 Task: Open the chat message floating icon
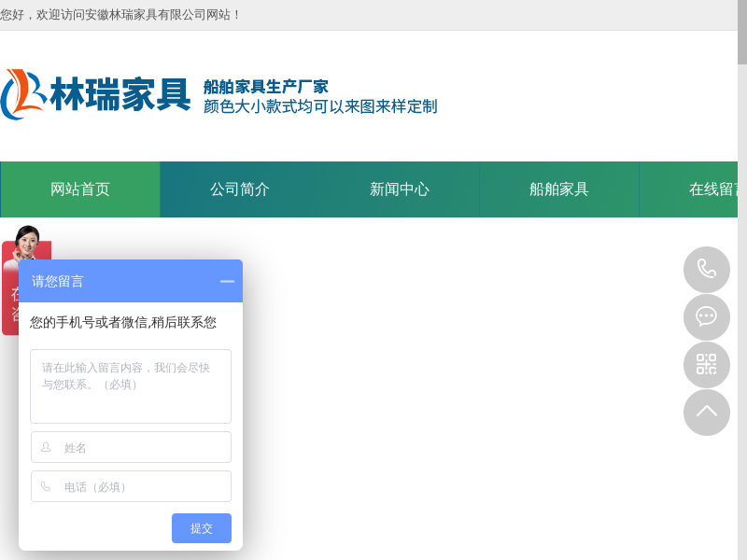707,316
